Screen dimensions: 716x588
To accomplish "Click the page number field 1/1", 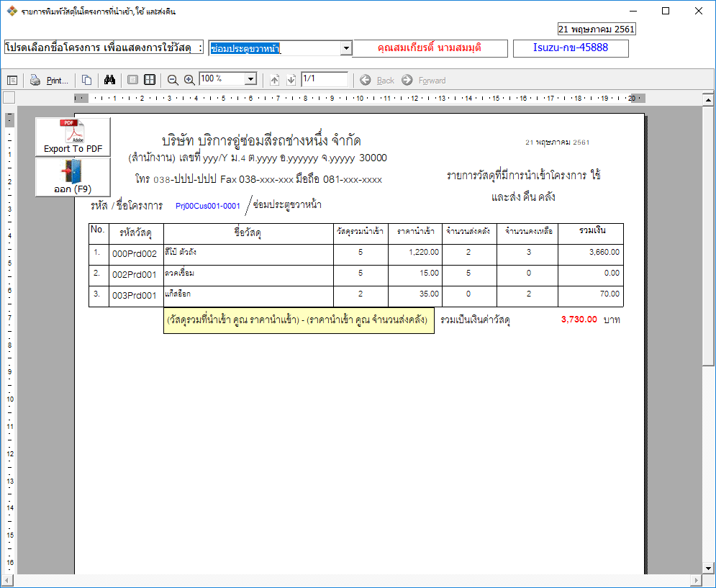I will pyautogui.click(x=325, y=79).
